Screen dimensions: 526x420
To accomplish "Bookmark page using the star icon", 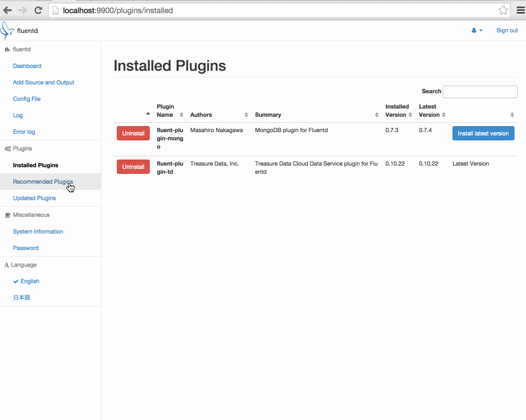I will pyautogui.click(x=503, y=10).
